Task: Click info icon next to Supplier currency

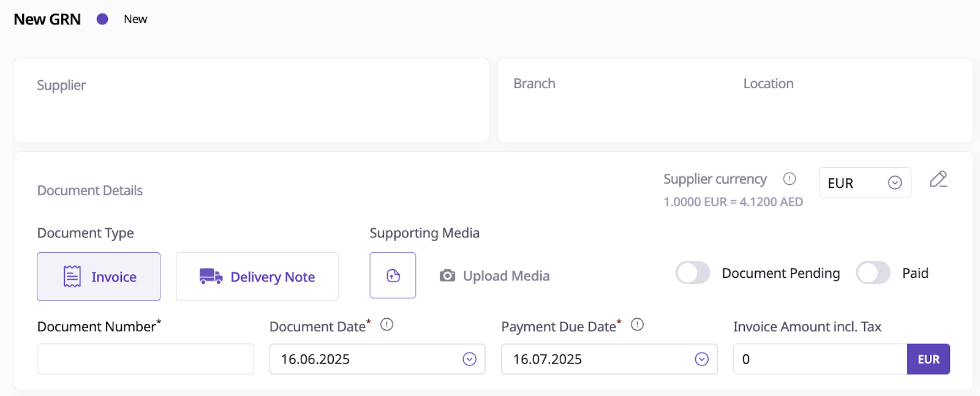Action: pos(790,179)
